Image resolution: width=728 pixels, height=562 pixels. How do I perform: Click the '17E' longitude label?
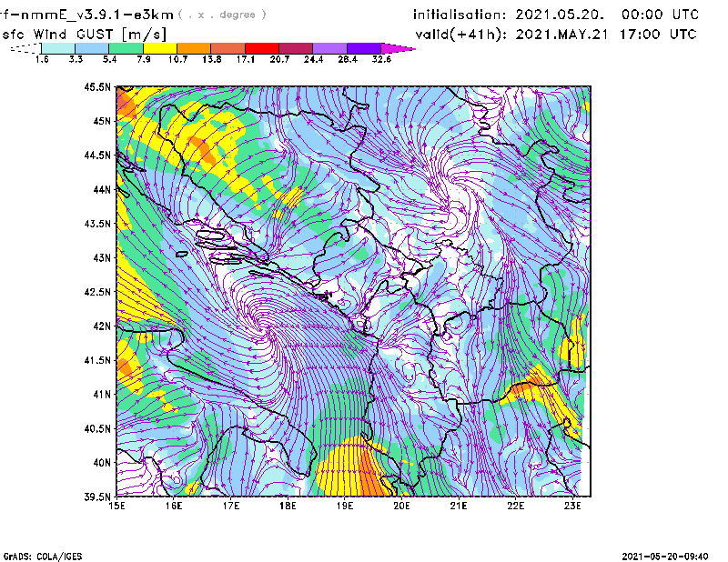pos(231,506)
